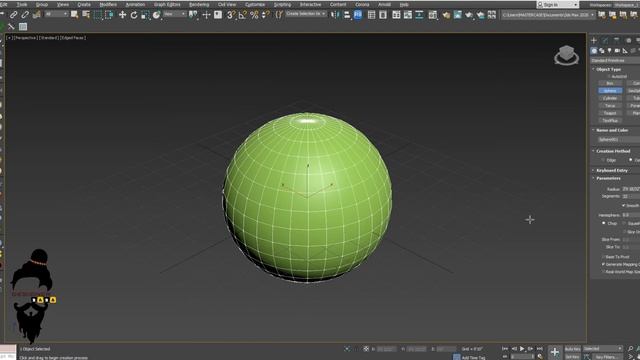Viewport: 640px width, 360px height.
Task: Open the Sign In dropdown
Action: click(x=558, y=4)
